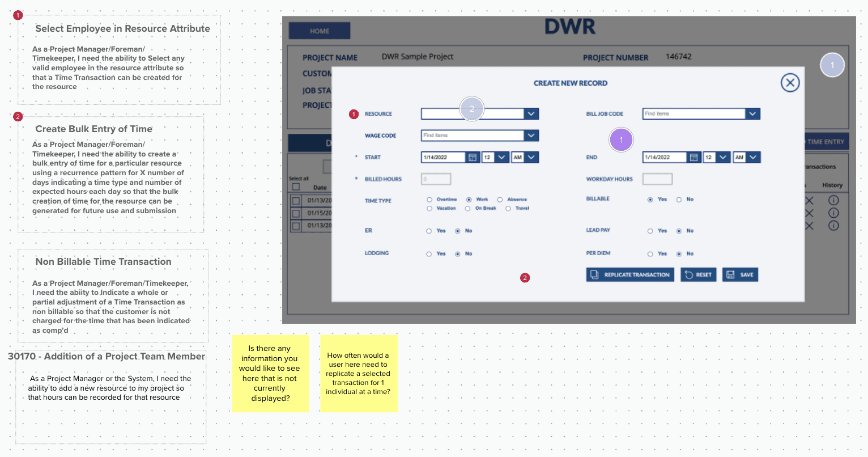
Task: Click the Date column header
Action: [320, 187]
